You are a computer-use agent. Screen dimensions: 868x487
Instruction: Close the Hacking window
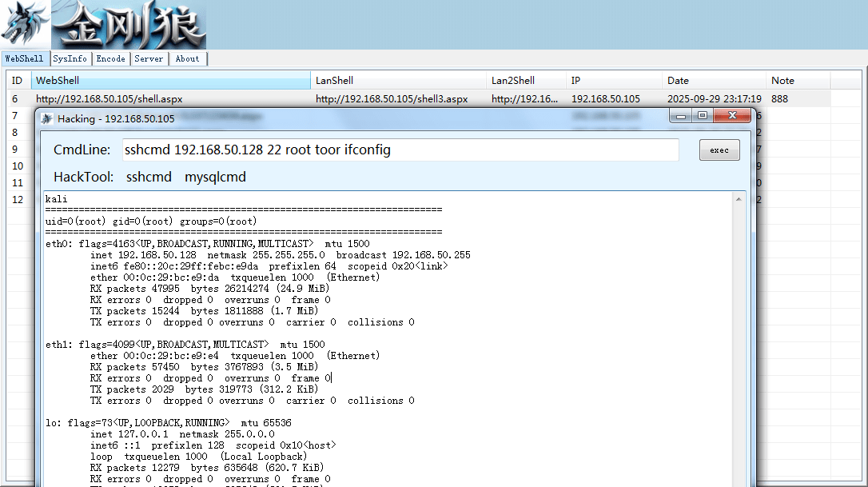[732, 115]
